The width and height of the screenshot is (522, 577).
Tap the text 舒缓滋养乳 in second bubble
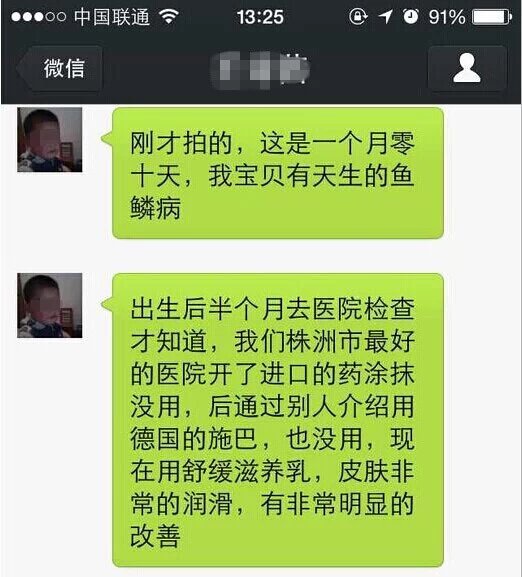247,471
